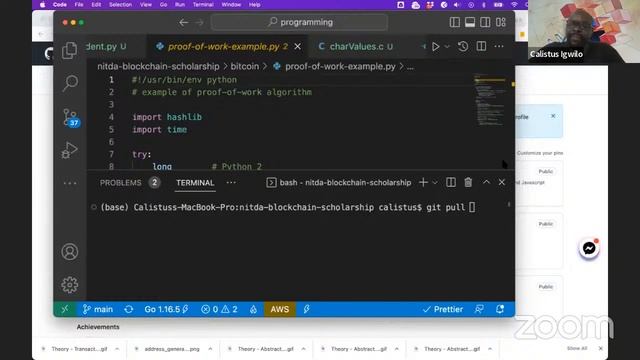Open the TERMINAL panel tab
Viewport: 640px width, 360px height.
[195, 183]
